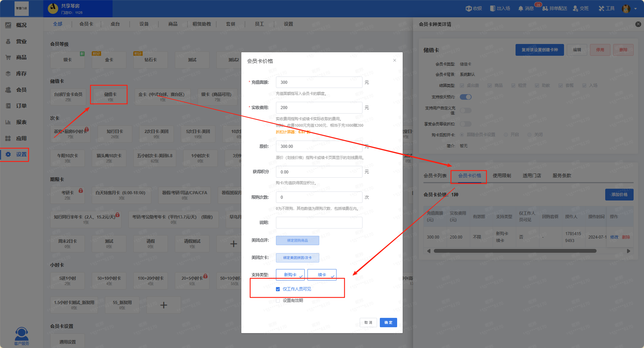Open the 应用 apps sidebar item
This screenshot has height=348, width=644.
click(x=16, y=138)
